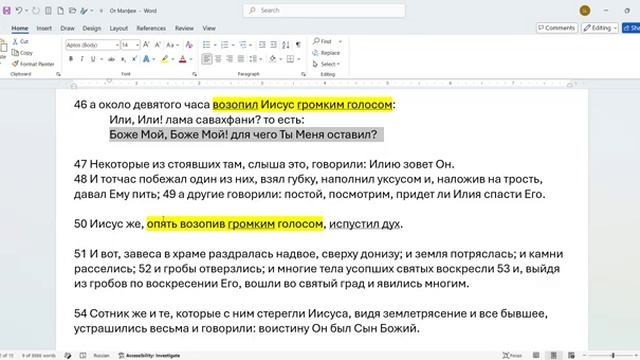Activate the Format Painter
The width and height of the screenshot is (640, 360).
click(x=33, y=64)
